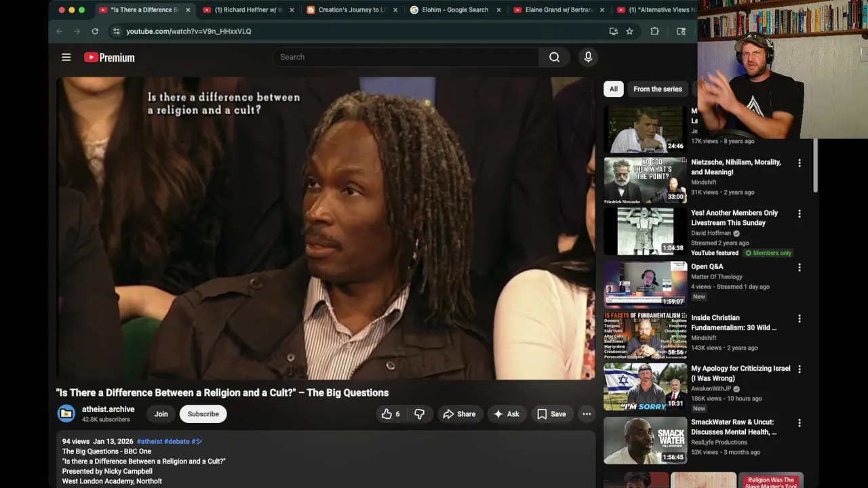Install app icon in address bar
Image resolution: width=868 pixels, height=488 pixels.
pos(613,31)
